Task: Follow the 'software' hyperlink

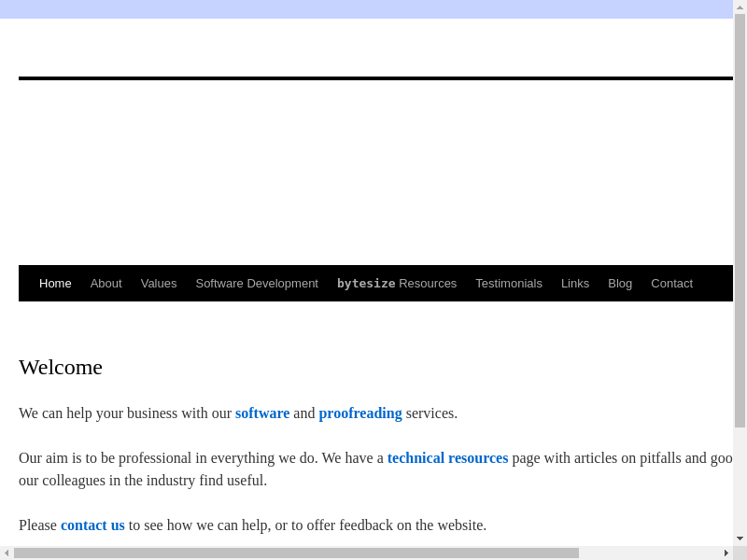Action: [x=262, y=413]
